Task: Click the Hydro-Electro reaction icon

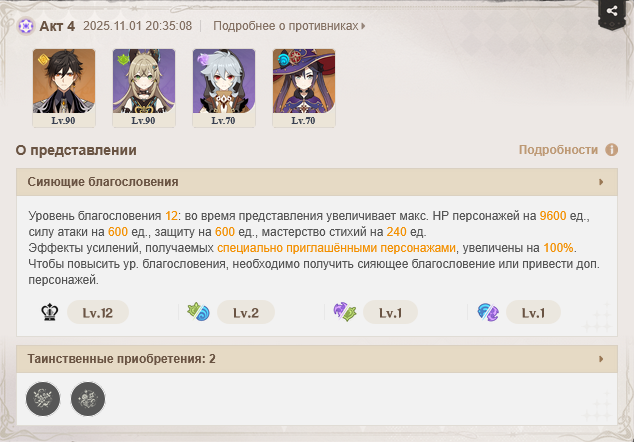Action: click(x=488, y=313)
